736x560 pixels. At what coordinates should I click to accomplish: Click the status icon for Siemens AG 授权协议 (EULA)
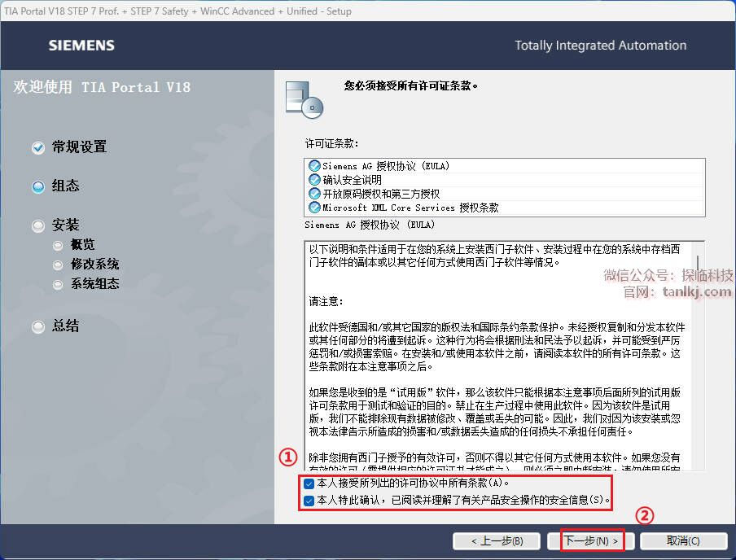click(314, 166)
